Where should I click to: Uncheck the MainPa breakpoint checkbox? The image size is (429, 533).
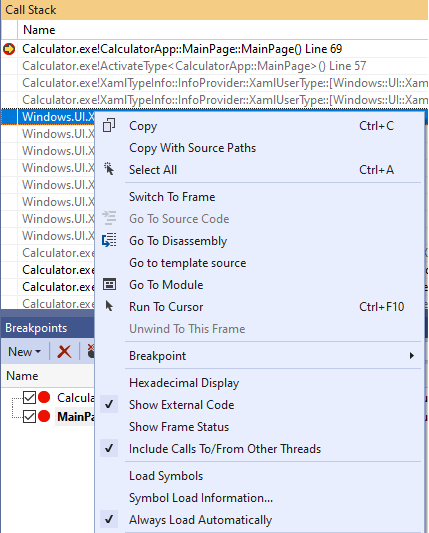(29, 416)
